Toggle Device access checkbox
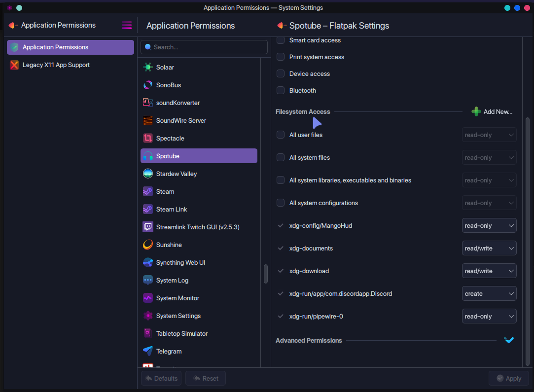534x392 pixels. [x=281, y=73]
